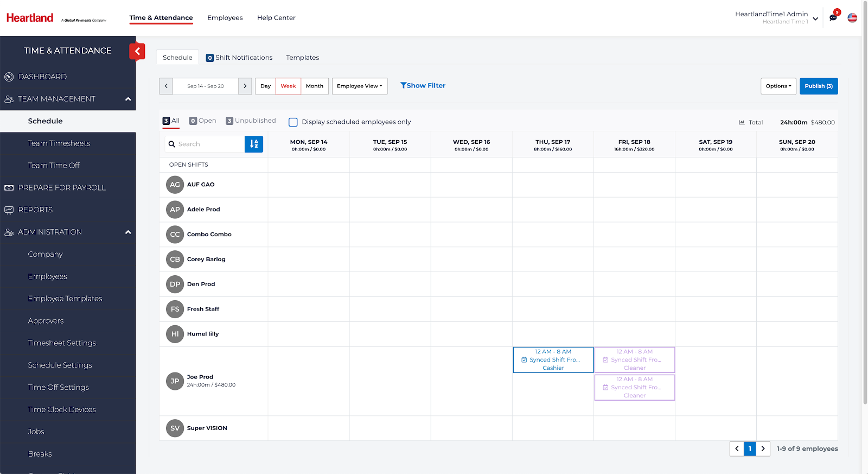The height and width of the screenshot is (474, 868).
Task: Collapse sidebar with red arrow button
Action: point(137,52)
